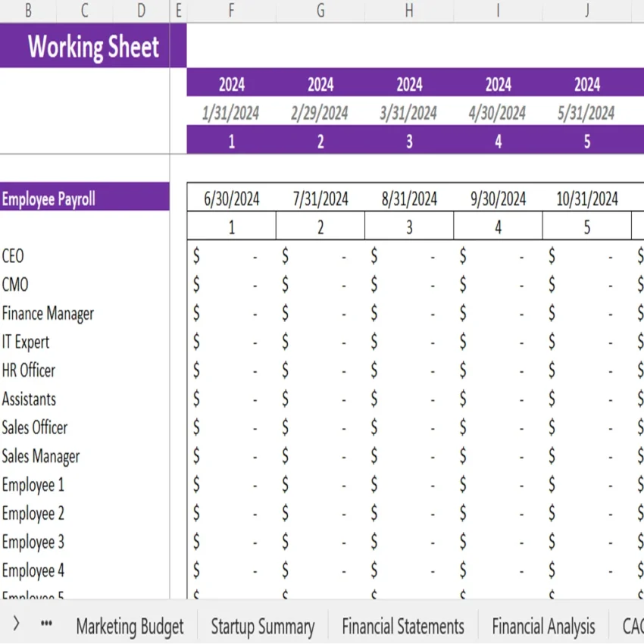Select the Financial Analysis sheet tab
This screenshot has width=644, height=644.
point(542,627)
